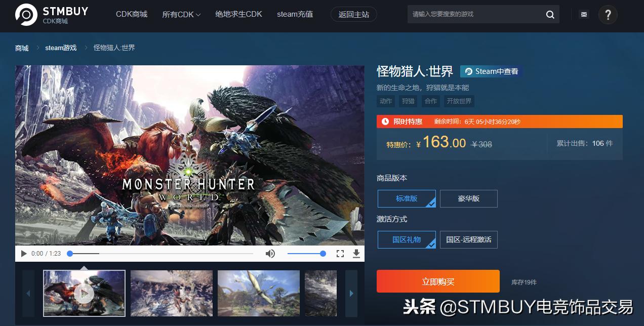Screen dimensions: 644x326
Task: Click the search magnifier icon
Action: coord(550,14)
